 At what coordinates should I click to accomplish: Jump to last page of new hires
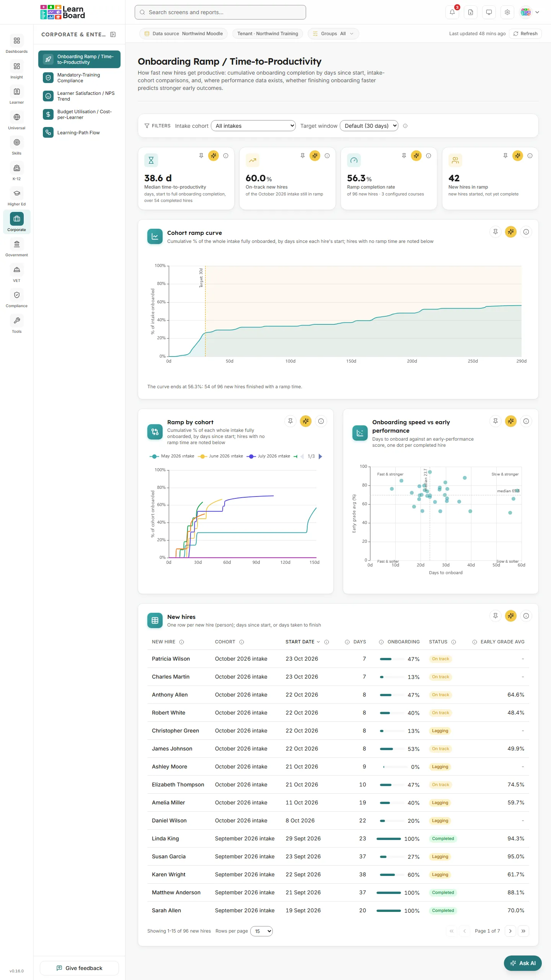(x=523, y=931)
